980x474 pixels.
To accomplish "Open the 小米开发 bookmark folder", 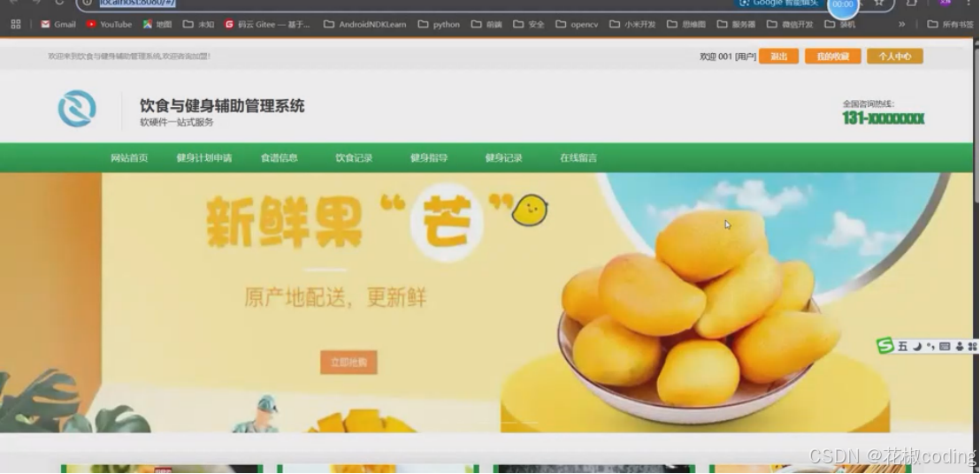I will tap(632, 25).
